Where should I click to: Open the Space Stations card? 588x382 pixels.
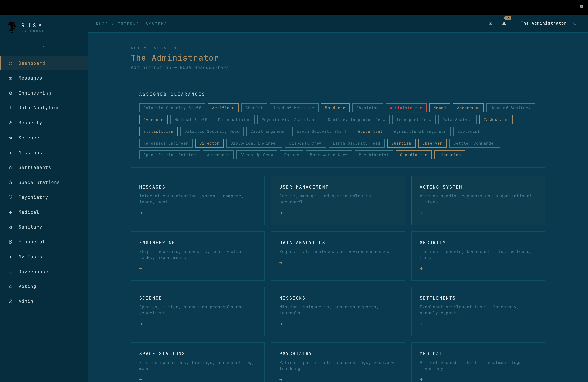click(198, 362)
